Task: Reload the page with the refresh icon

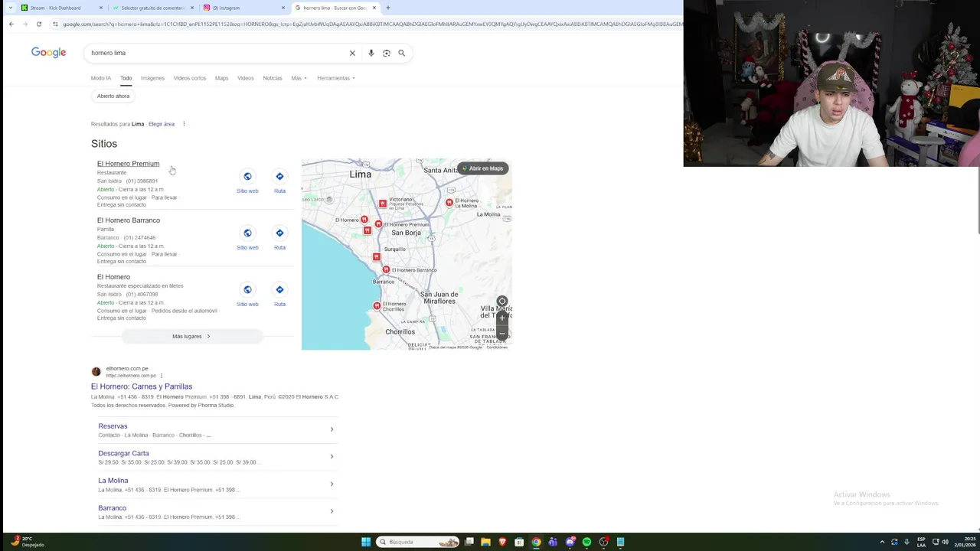Action: click(39, 24)
